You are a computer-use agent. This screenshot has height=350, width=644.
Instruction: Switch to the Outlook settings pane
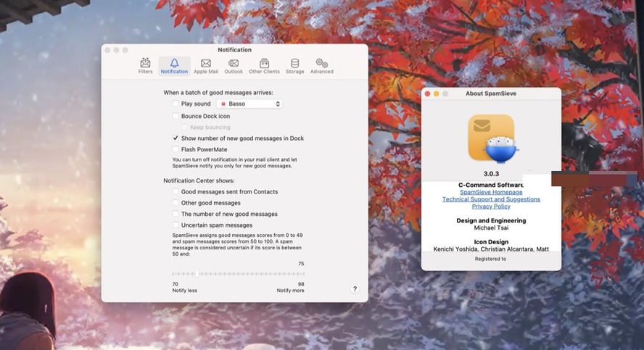click(x=234, y=66)
